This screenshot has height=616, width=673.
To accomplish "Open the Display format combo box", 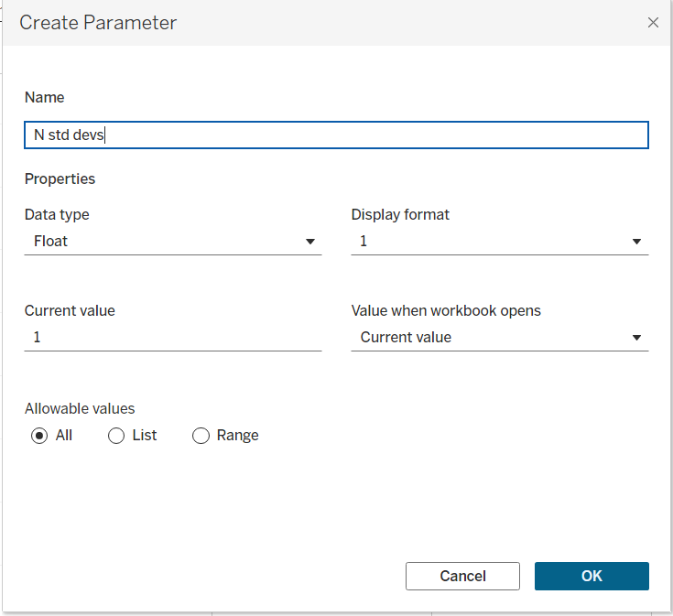I will click(x=490, y=242).
